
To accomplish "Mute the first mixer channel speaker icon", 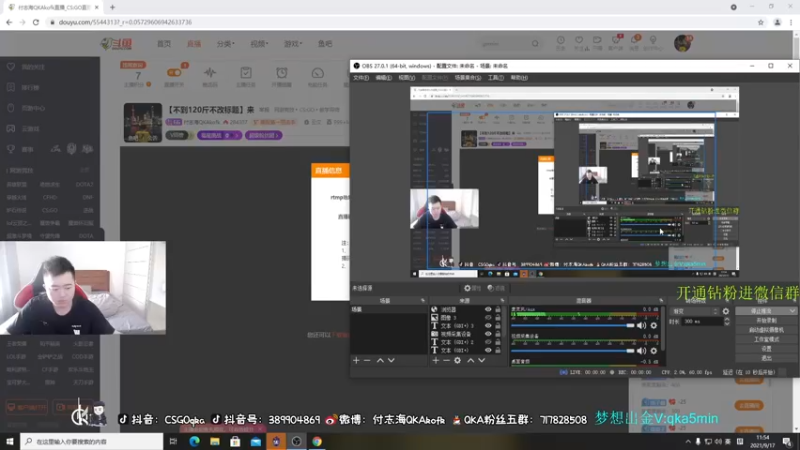I will tap(642, 326).
